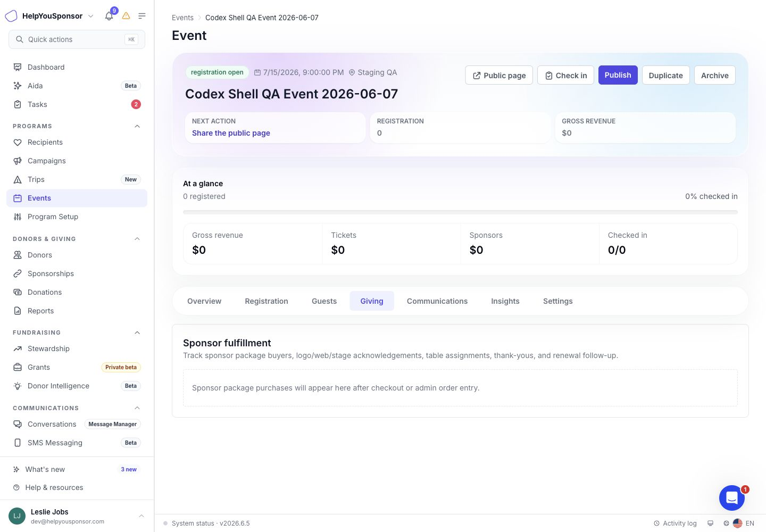Click the Conversations chat icon
The image size is (766, 532).
click(x=18, y=424)
